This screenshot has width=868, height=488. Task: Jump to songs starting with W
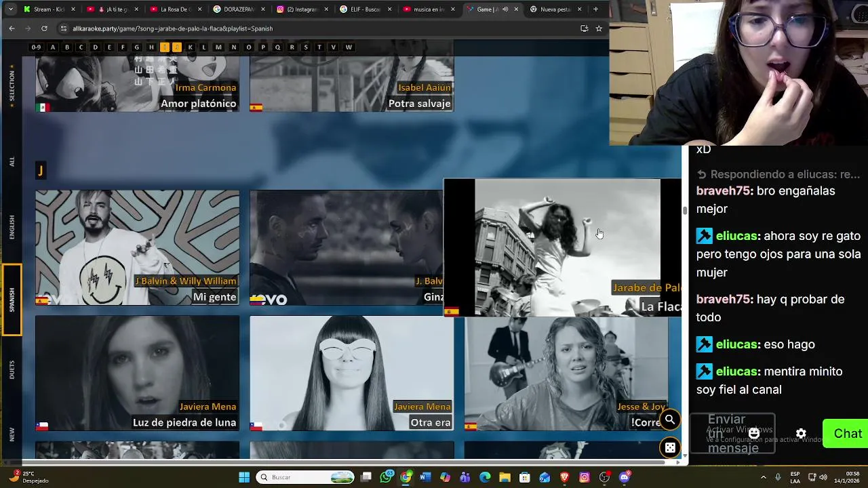349,47
